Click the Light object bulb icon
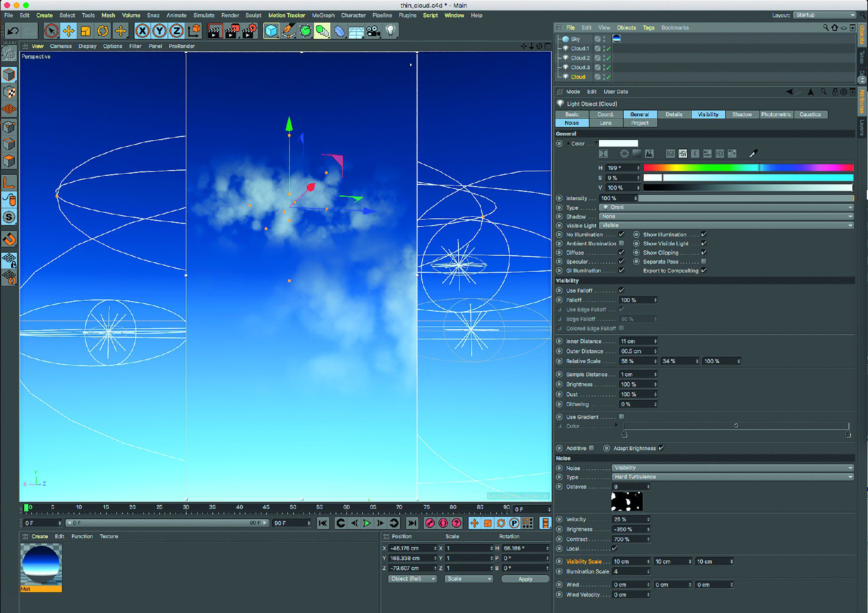Screen dimensions: 868x613 click(x=391, y=31)
